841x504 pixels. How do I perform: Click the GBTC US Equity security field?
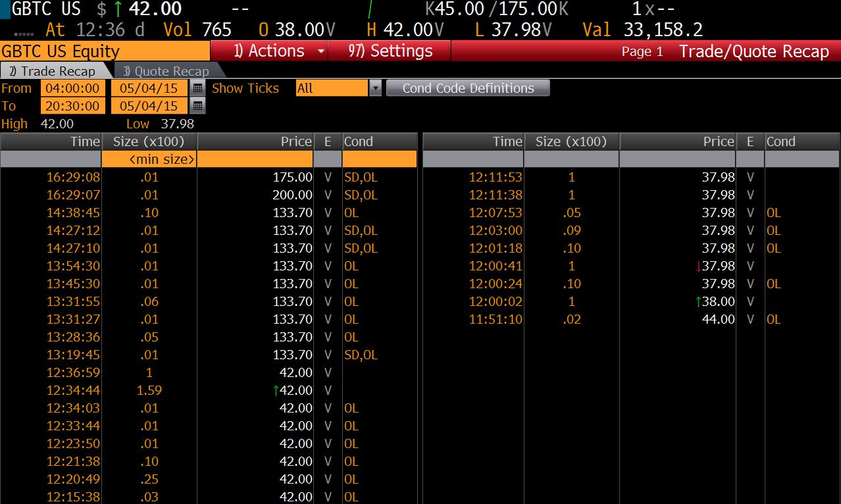[105, 51]
